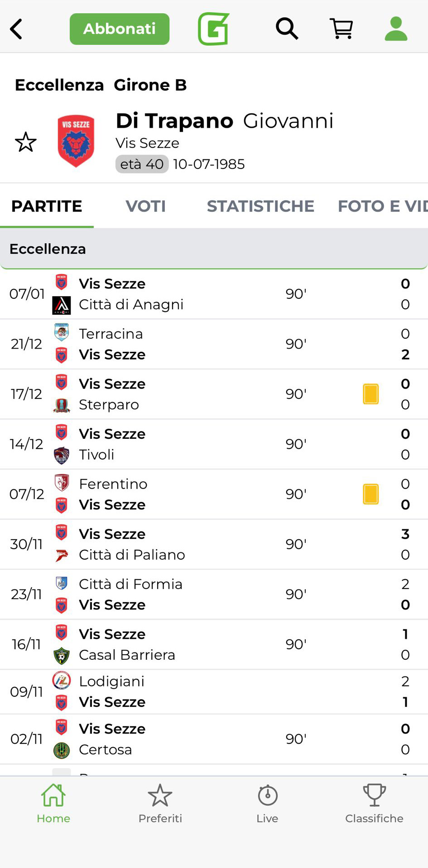Viewport: 428px width, 868px height.
Task: Switch to the VOTI tab
Action: tap(145, 206)
